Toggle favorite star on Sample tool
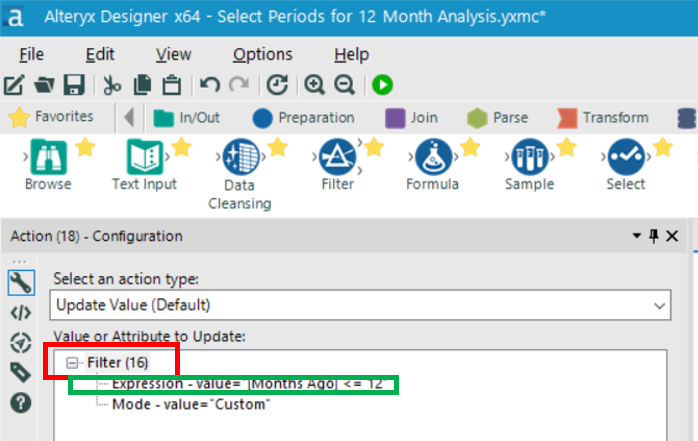 (x=566, y=148)
